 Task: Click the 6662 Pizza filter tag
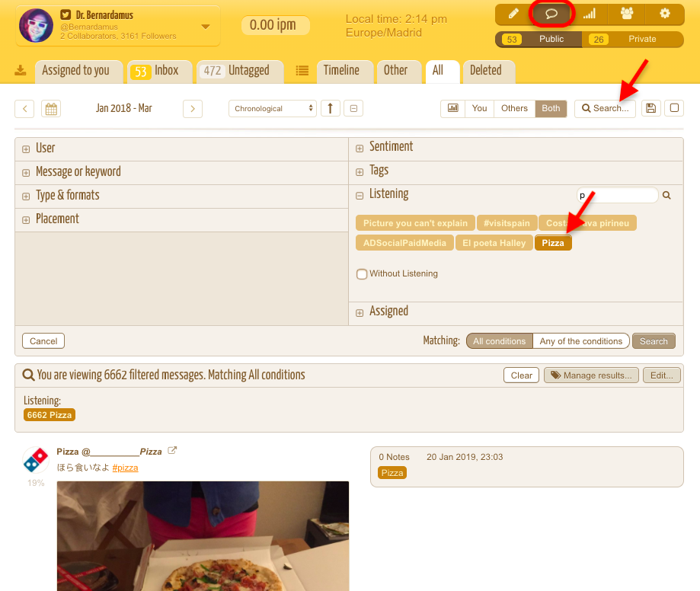pyautogui.click(x=49, y=415)
